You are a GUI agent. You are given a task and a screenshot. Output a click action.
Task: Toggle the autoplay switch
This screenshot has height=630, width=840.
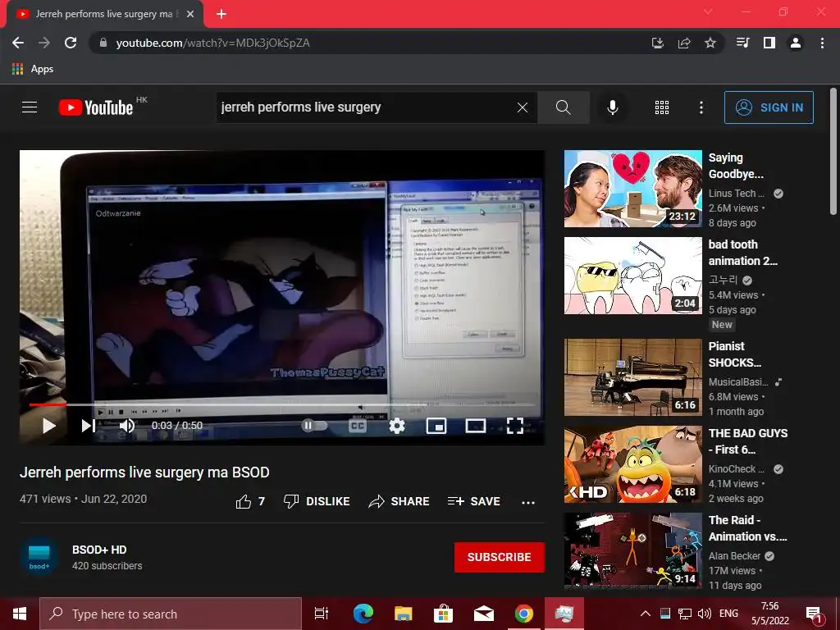(x=314, y=426)
